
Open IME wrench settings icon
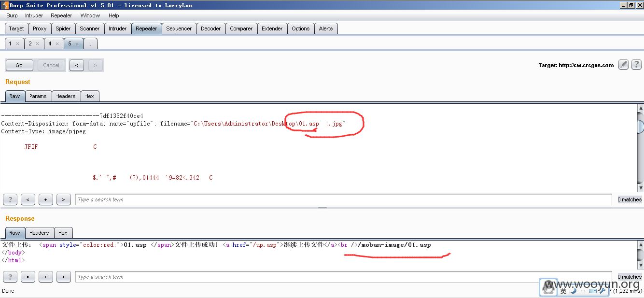click(602, 291)
